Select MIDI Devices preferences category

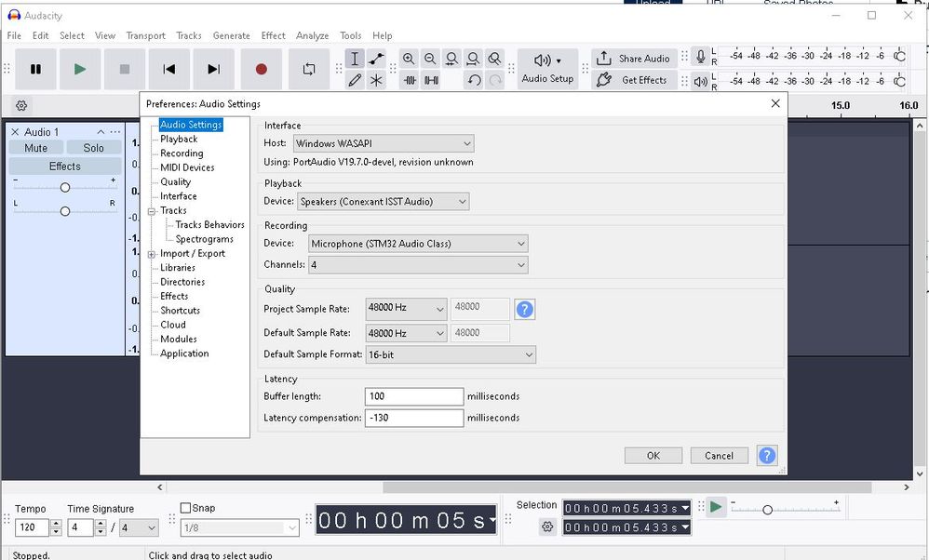click(x=187, y=167)
